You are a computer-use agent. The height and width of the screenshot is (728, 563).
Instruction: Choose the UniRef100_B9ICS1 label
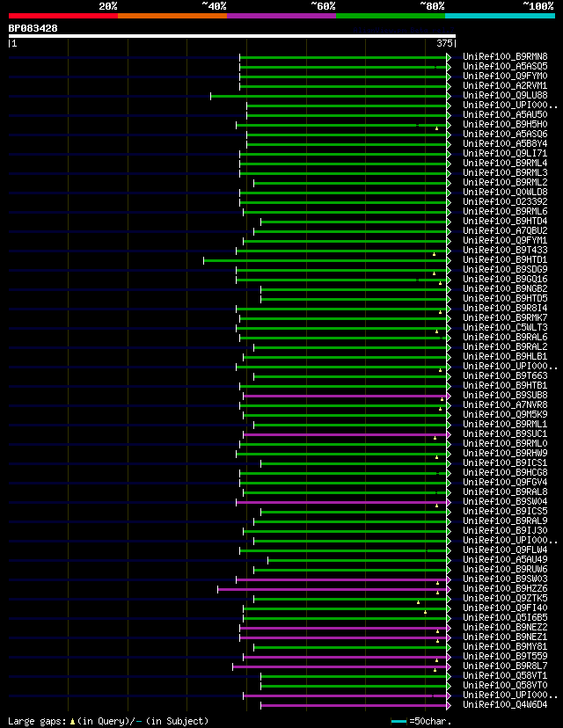505,462
